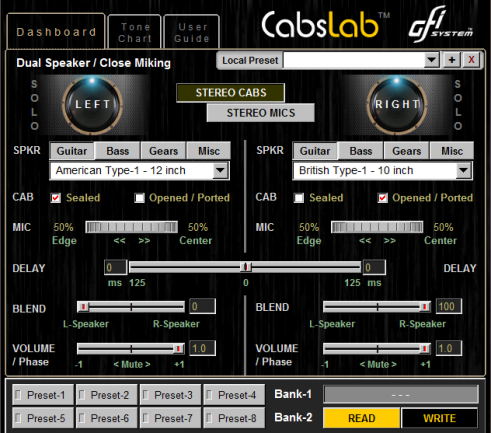Image resolution: width=491 pixels, height=433 pixels.
Task: Nudge right MIC position toward Center with >>
Action: (389, 241)
